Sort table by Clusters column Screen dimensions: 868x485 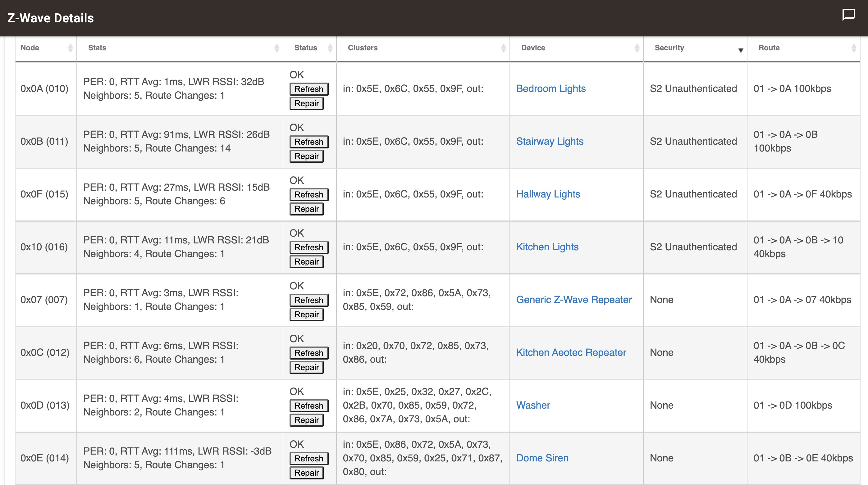[423, 48]
